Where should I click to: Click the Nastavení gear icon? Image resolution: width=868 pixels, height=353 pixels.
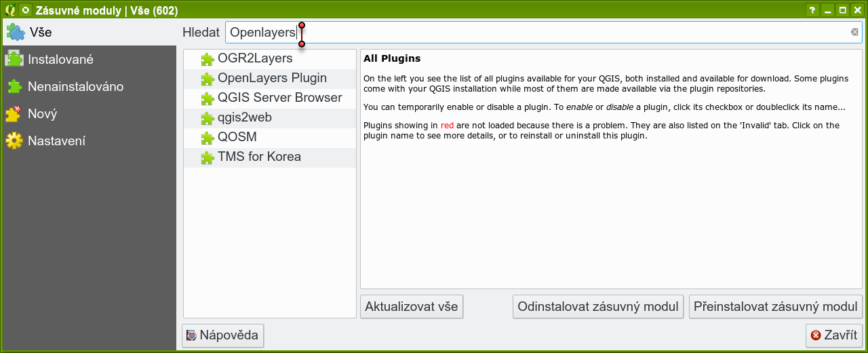coord(14,141)
